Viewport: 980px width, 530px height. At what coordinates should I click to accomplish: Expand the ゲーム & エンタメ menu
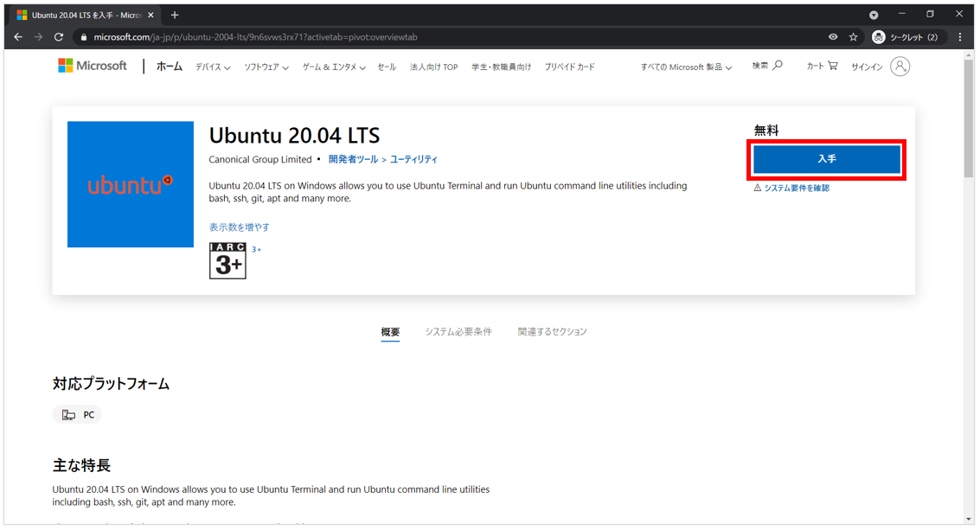(x=334, y=67)
